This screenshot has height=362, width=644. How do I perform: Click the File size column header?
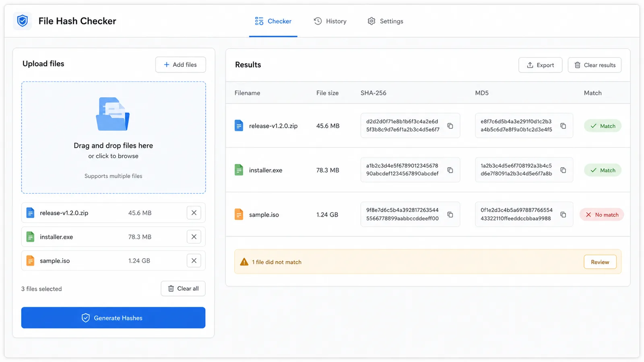pos(327,93)
